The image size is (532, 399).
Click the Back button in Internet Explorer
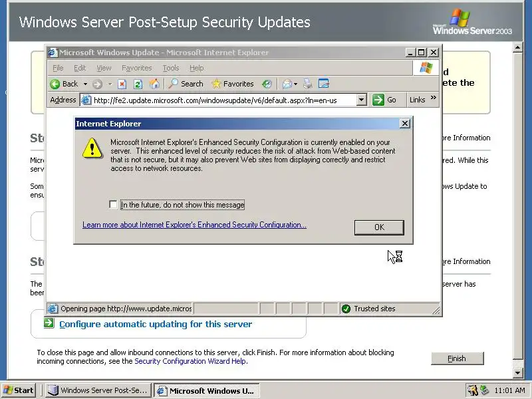click(64, 84)
